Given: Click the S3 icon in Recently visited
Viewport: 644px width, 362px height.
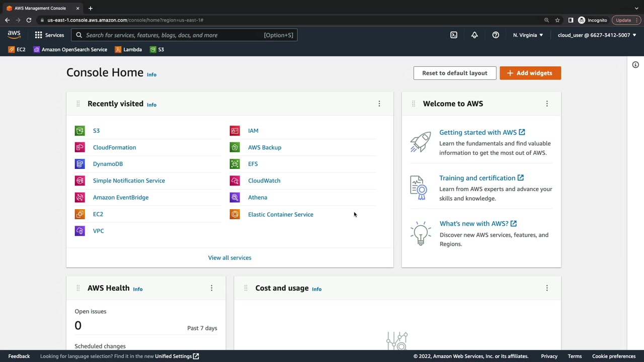Looking at the screenshot, I should tap(79, 131).
